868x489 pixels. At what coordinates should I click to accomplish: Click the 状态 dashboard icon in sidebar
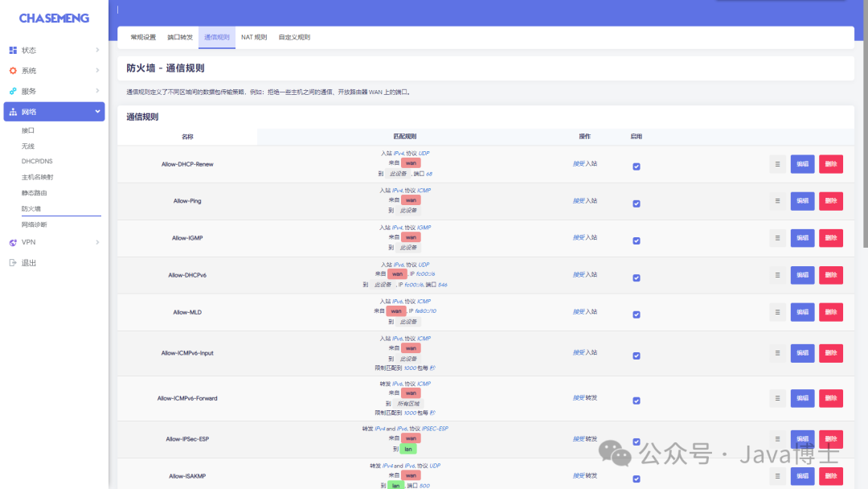coord(13,49)
